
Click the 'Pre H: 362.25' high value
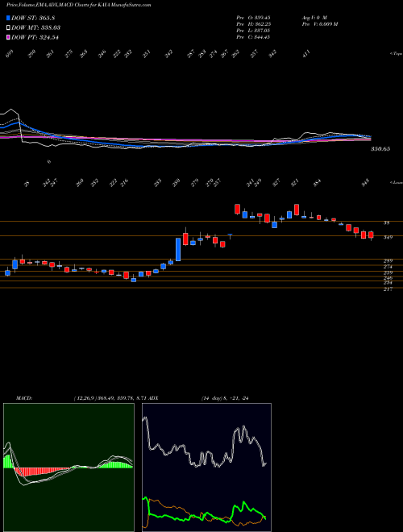coord(253,24)
